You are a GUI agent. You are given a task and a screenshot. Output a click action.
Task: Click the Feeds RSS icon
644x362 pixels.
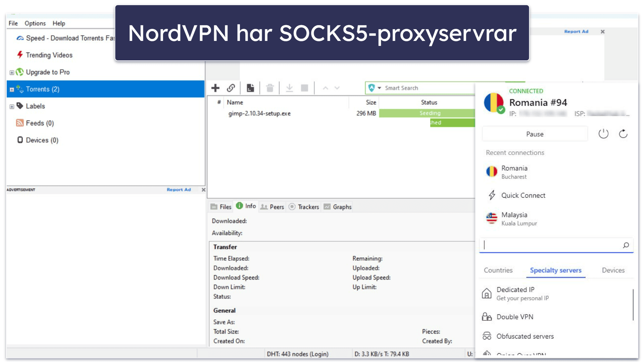coord(20,123)
